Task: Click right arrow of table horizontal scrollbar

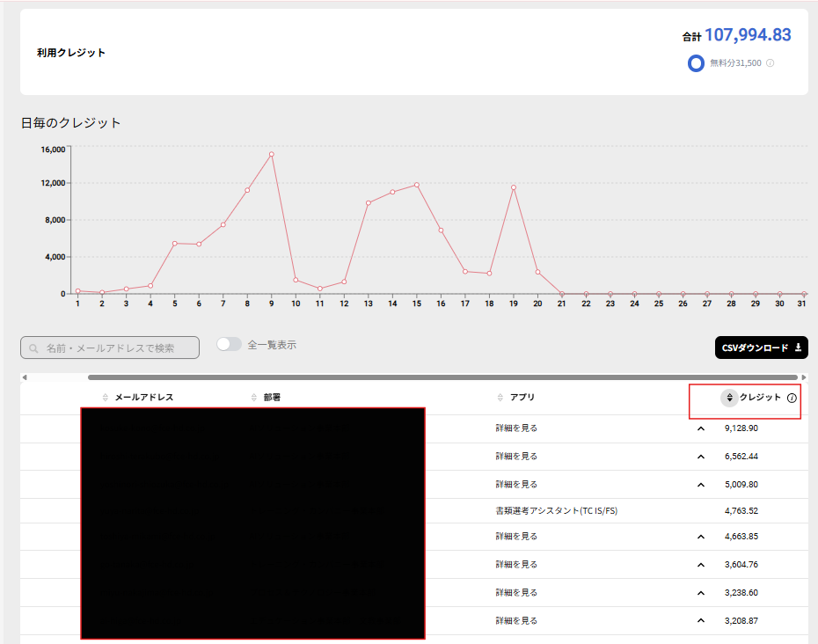Action: tap(803, 377)
